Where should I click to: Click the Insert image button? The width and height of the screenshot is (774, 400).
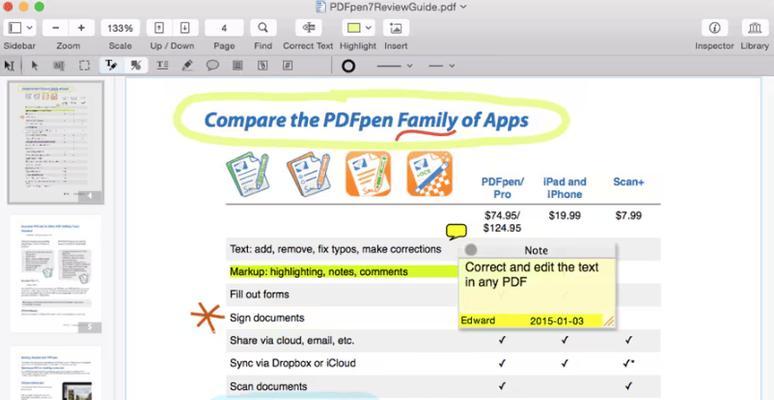click(x=396, y=28)
